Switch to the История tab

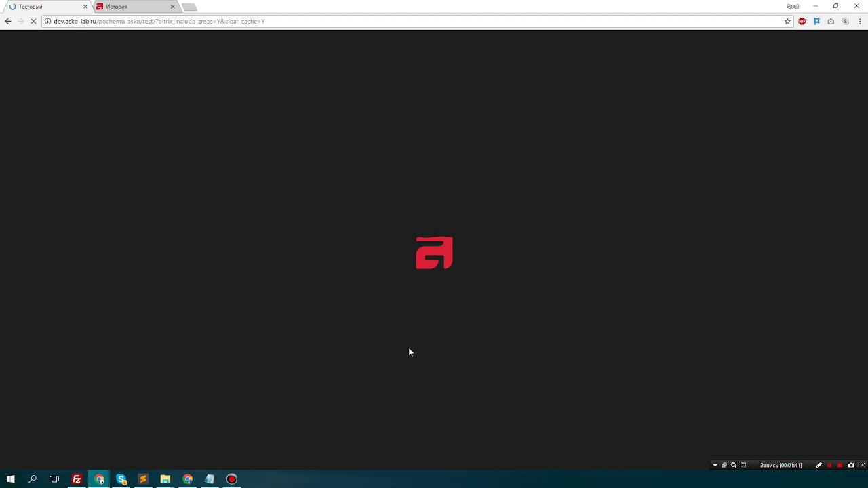[134, 7]
